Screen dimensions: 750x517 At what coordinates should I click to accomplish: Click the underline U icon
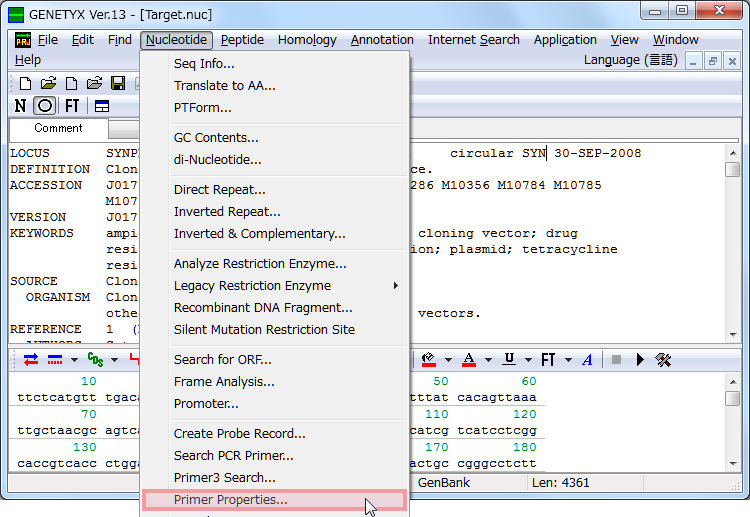509,359
